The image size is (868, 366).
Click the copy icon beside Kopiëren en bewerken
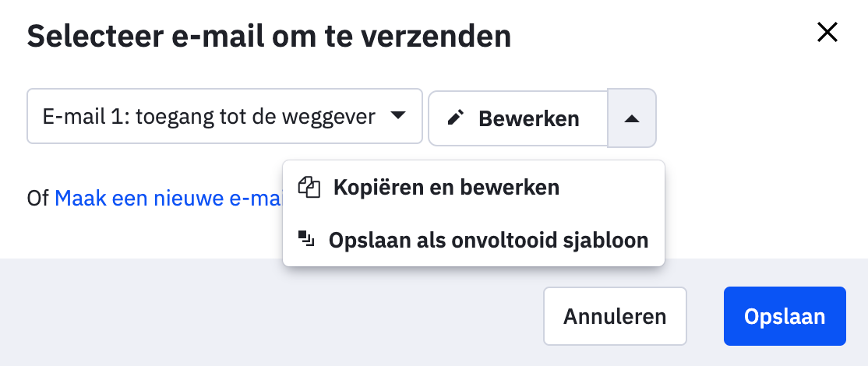click(x=309, y=188)
